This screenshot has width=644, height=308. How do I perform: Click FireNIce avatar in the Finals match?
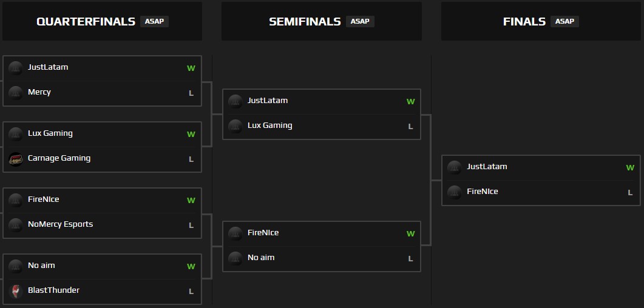click(x=455, y=192)
